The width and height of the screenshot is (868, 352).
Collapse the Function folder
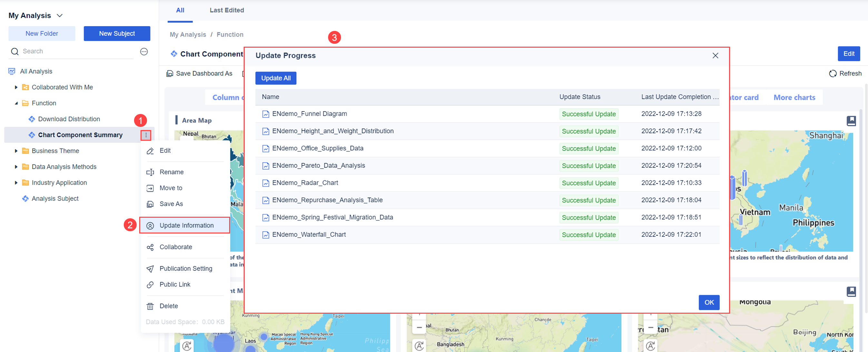pos(16,103)
